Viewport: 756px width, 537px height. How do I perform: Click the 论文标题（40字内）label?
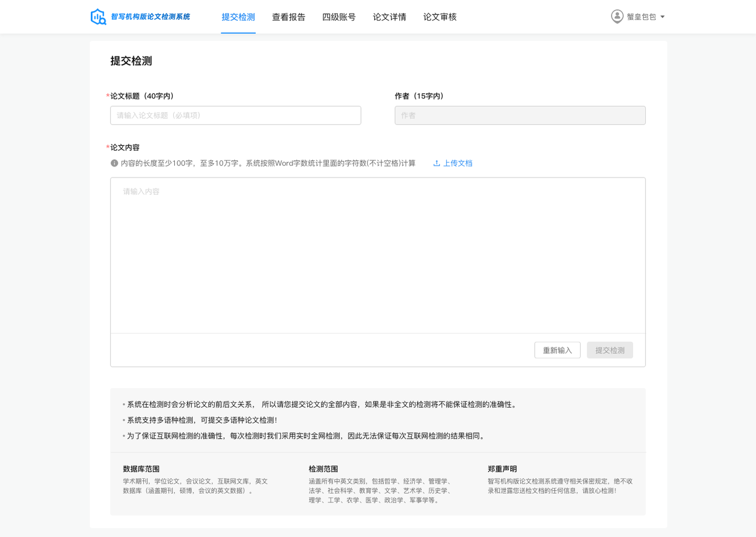(x=142, y=96)
